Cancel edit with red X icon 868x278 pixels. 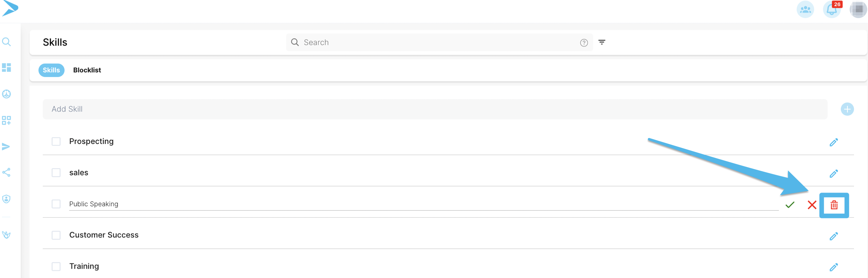(812, 205)
